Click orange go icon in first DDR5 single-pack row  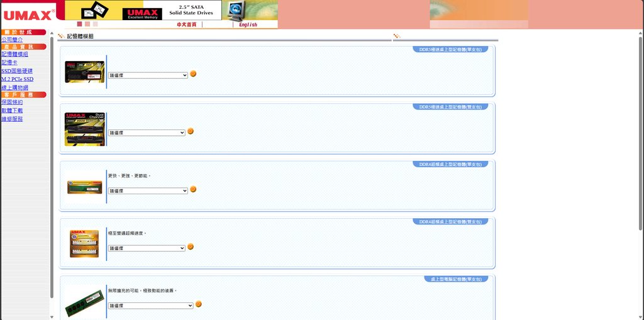193,74
